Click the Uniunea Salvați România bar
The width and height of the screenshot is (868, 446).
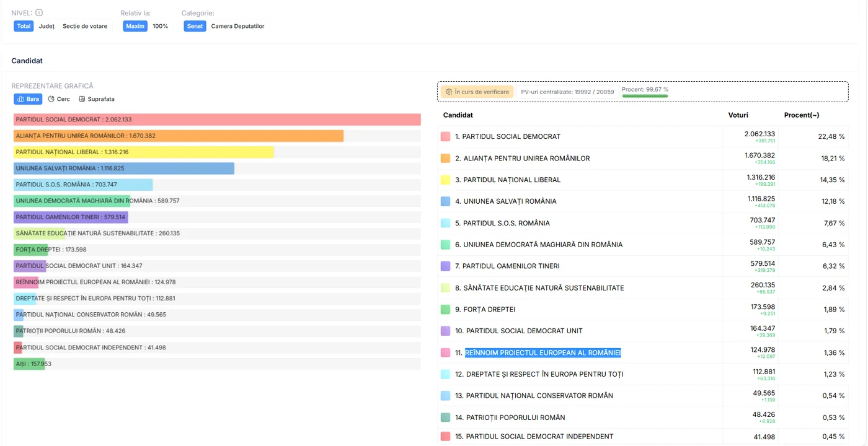click(124, 168)
